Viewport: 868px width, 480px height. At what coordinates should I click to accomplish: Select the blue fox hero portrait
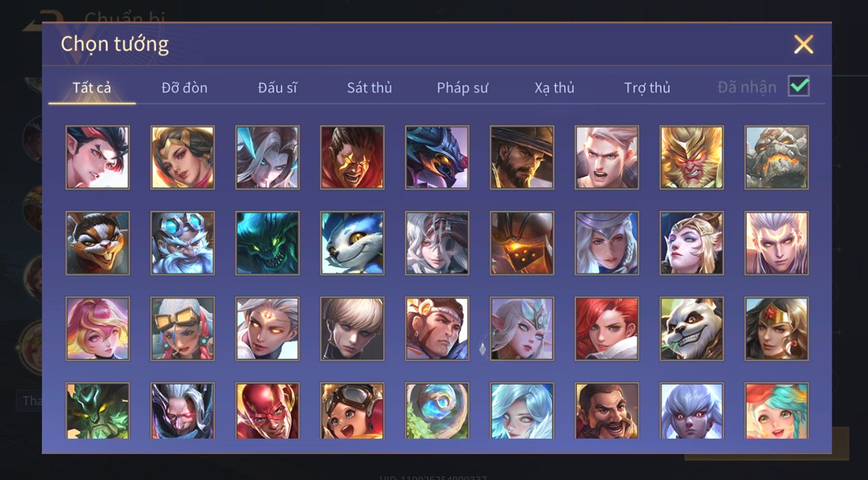(352, 243)
